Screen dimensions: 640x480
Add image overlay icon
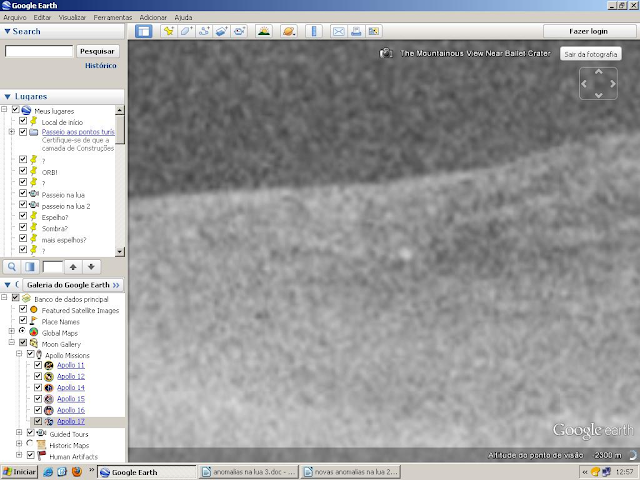(x=221, y=31)
